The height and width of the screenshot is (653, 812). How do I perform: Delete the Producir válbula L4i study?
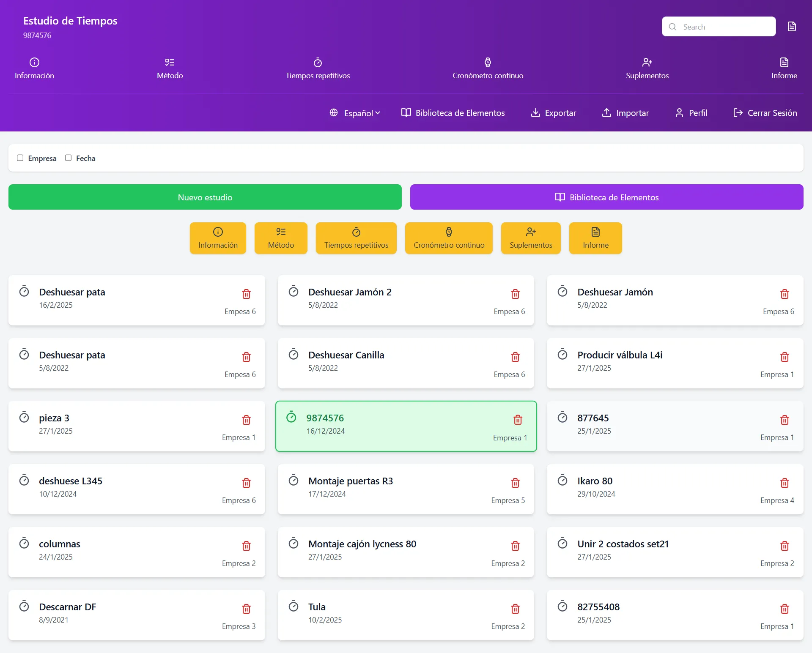(785, 357)
